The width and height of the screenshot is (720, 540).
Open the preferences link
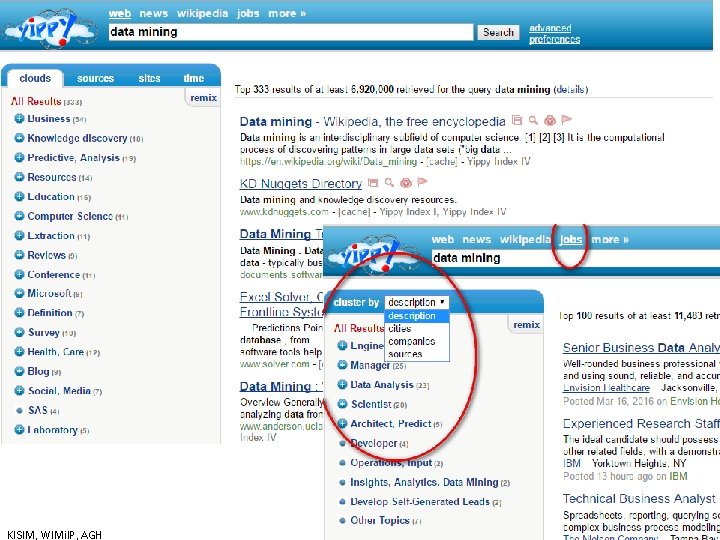[554, 39]
